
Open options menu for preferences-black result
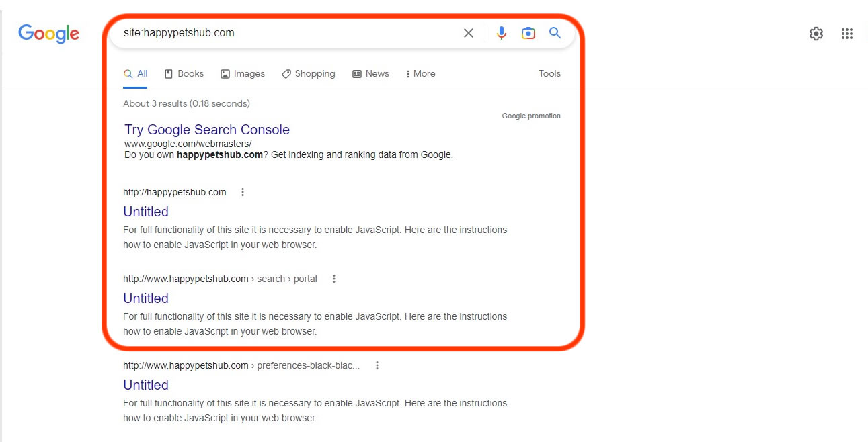pyautogui.click(x=377, y=365)
